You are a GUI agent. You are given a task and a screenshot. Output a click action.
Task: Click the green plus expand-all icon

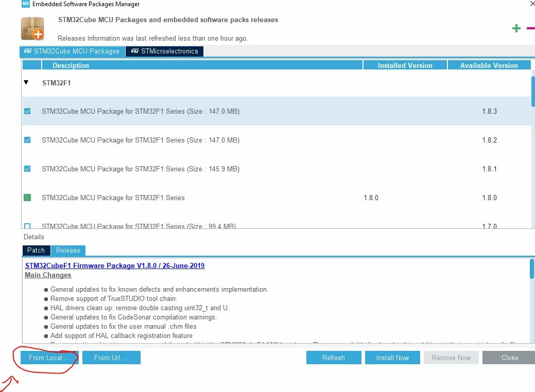point(516,28)
